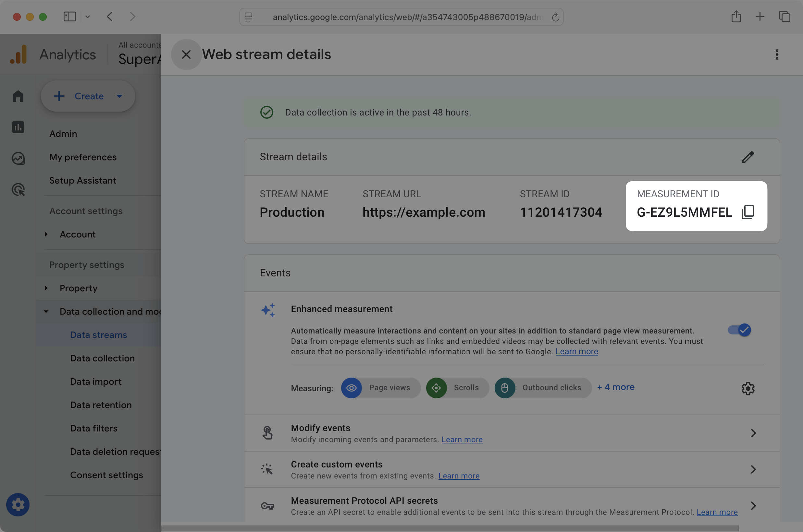803x532 pixels.
Task: Open Setup Assistant
Action: [82, 180]
